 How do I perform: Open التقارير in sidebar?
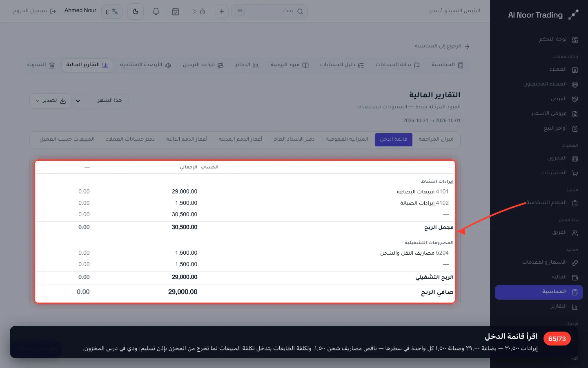(539, 307)
